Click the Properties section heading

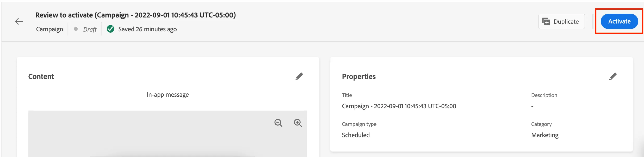pos(359,76)
